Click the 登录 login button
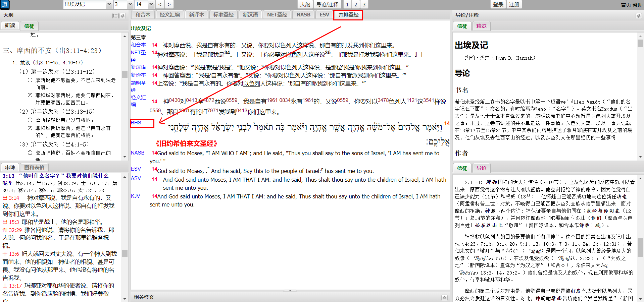Viewport: 644px width, 302px height. click(498, 4)
